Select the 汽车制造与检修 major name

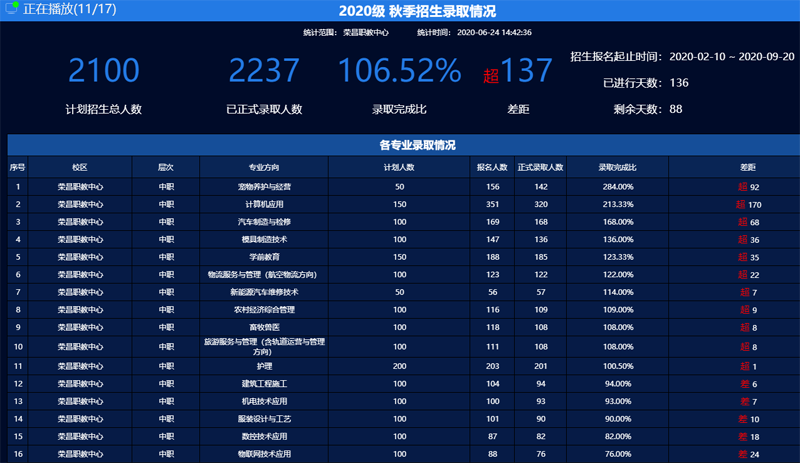[x=264, y=222]
